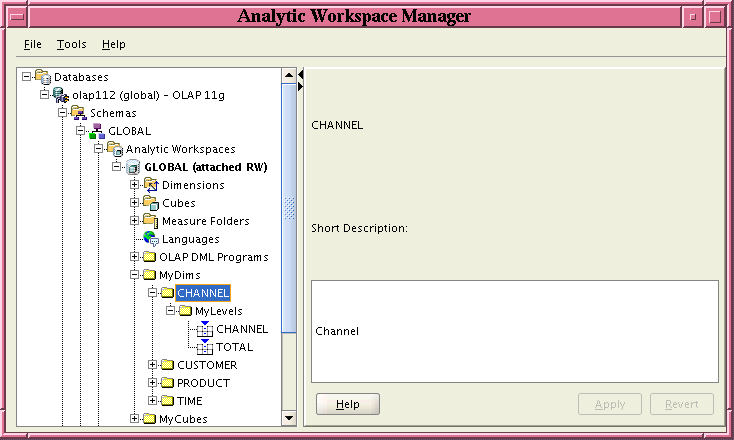Click the Analytic Workspaces icon
734x440 pixels.
click(x=114, y=149)
